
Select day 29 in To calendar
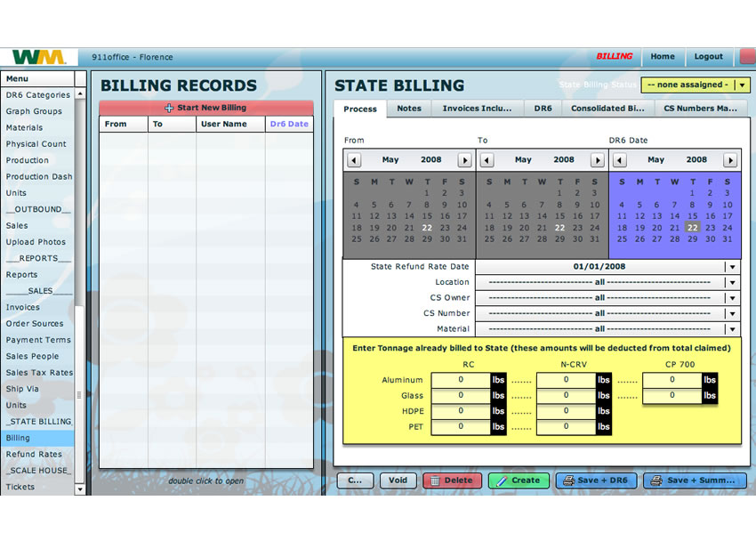tap(559, 239)
